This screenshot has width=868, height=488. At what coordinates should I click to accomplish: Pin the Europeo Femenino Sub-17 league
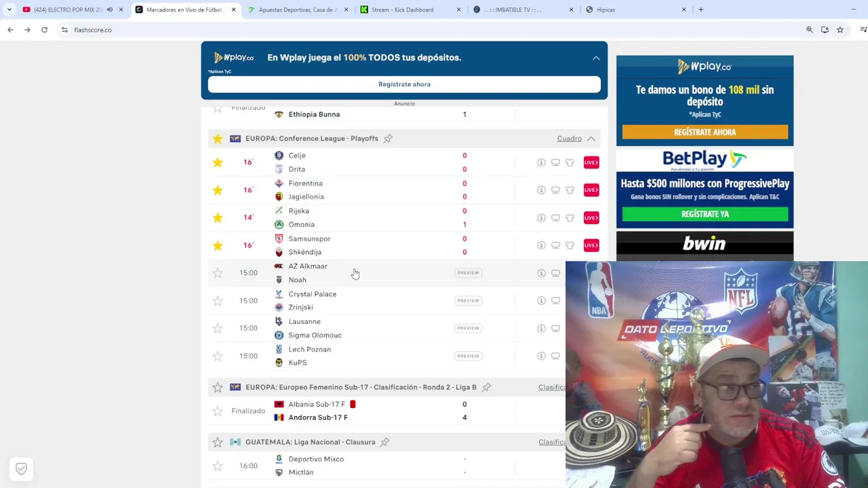tap(486, 388)
